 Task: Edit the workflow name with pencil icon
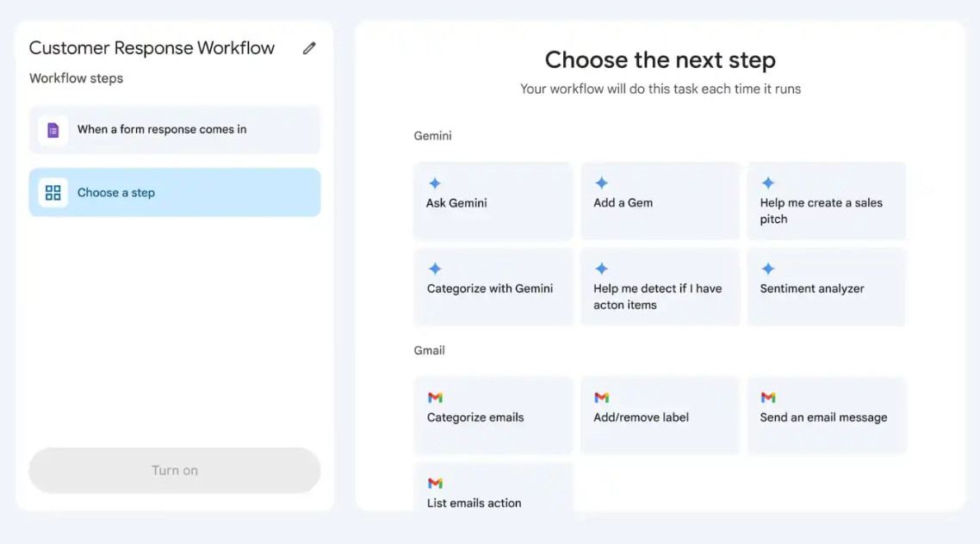coord(309,48)
